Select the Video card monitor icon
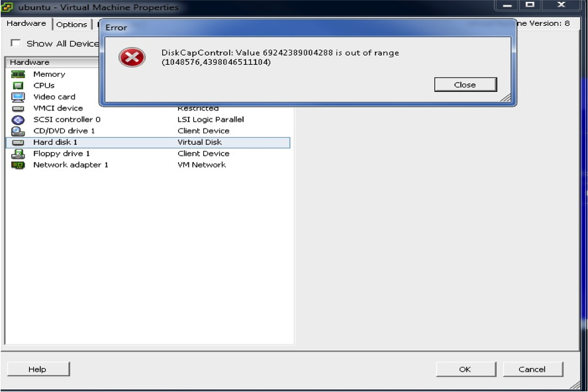588x392 pixels. tap(18, 97)
